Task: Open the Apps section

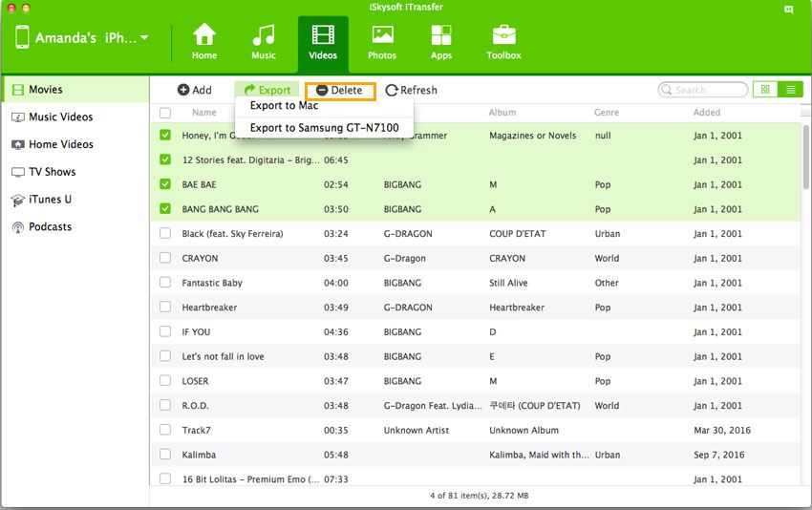Action: click(441, 42)
